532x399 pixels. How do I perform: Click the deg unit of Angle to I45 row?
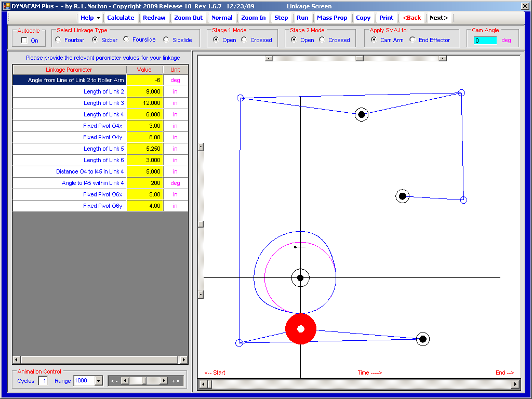click(x=176, y=183)
